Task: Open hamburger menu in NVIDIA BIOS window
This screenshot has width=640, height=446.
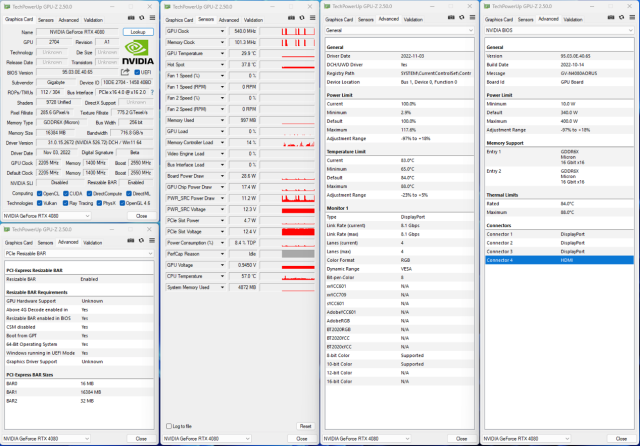Action: (x=632, y=18)
